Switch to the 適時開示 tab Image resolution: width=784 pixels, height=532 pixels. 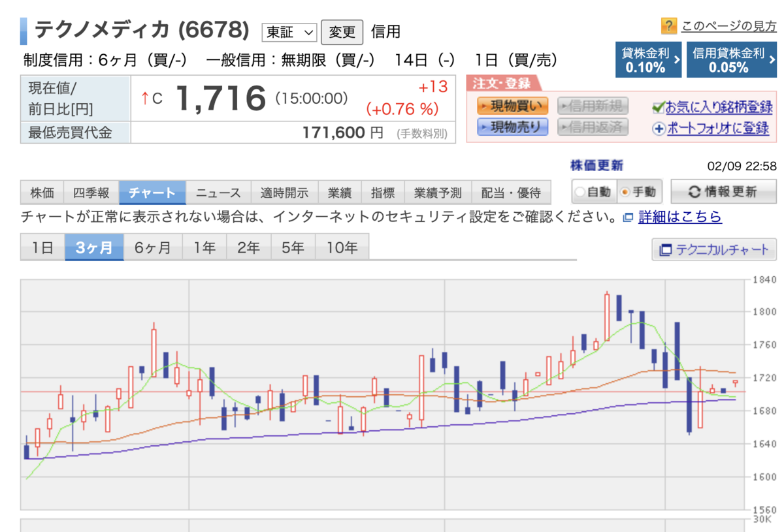(x=285, y=193)
